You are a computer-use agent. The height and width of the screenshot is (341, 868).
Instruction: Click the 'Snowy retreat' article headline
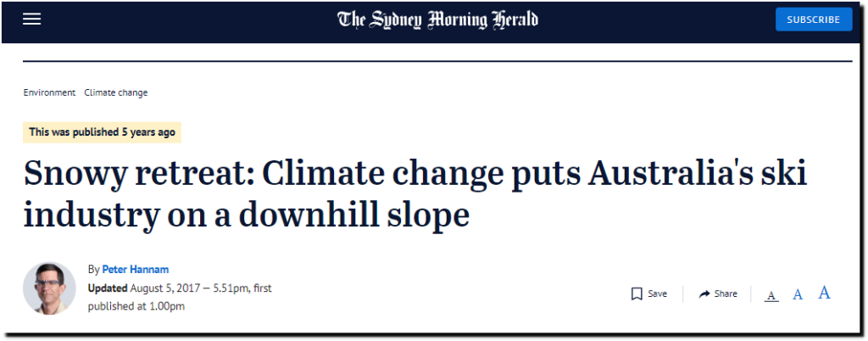click(415, 194)
